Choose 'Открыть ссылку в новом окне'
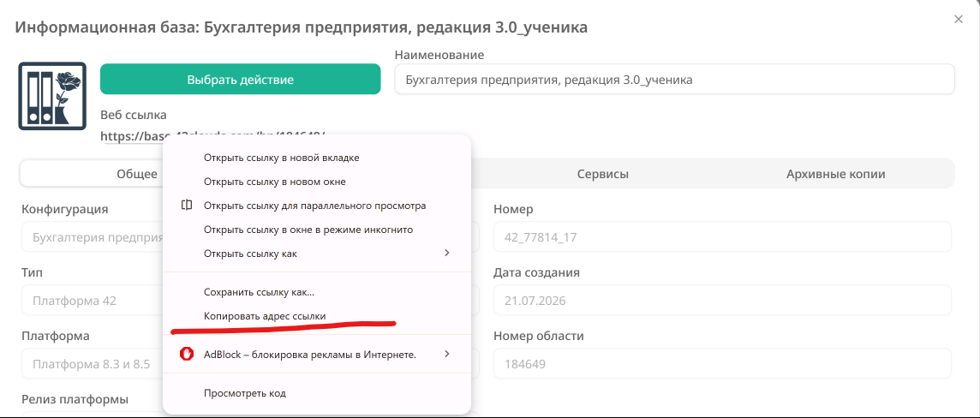The width and height of the screenshot is (980, 418). click(316, 182)
